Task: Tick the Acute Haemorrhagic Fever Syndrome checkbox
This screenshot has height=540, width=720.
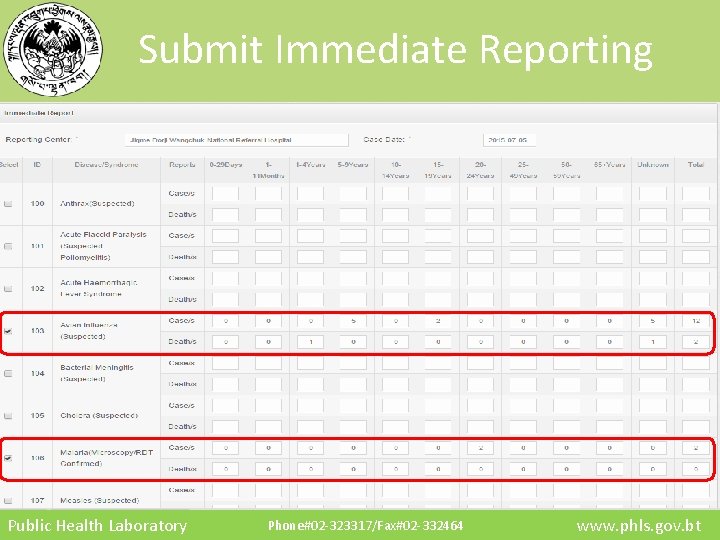Action: coord(8,289)
